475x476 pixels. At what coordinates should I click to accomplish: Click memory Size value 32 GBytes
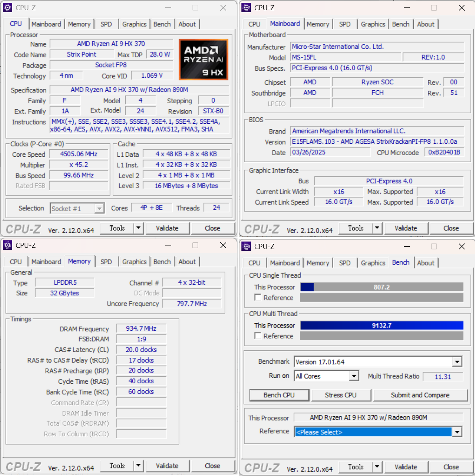[x=65, y=293]
